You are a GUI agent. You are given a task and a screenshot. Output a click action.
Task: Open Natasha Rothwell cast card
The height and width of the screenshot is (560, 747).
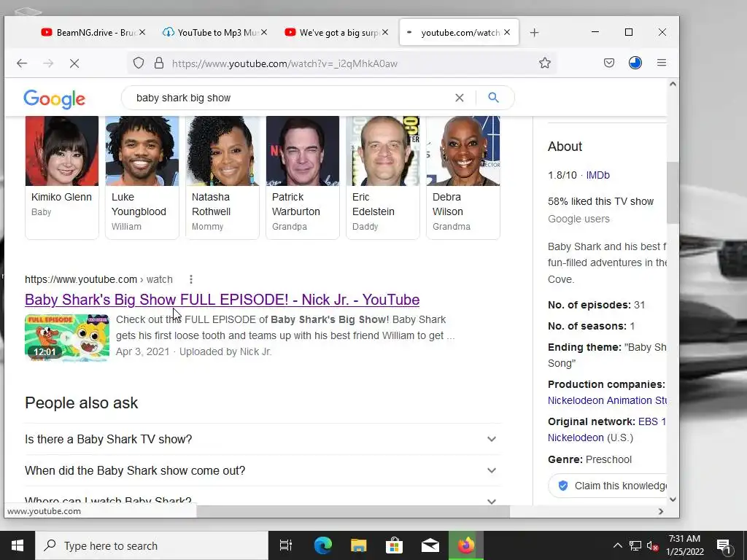pyautogui.click(x=222, y=177)
